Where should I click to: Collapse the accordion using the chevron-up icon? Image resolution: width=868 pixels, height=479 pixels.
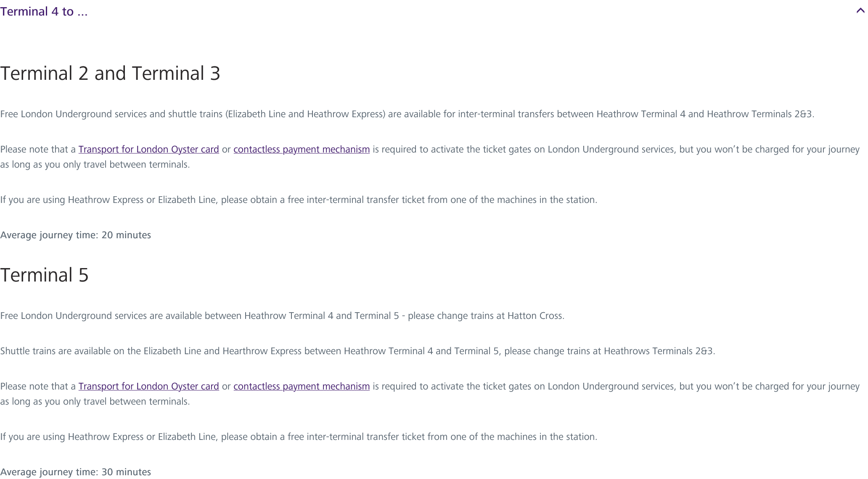point(860,11)
